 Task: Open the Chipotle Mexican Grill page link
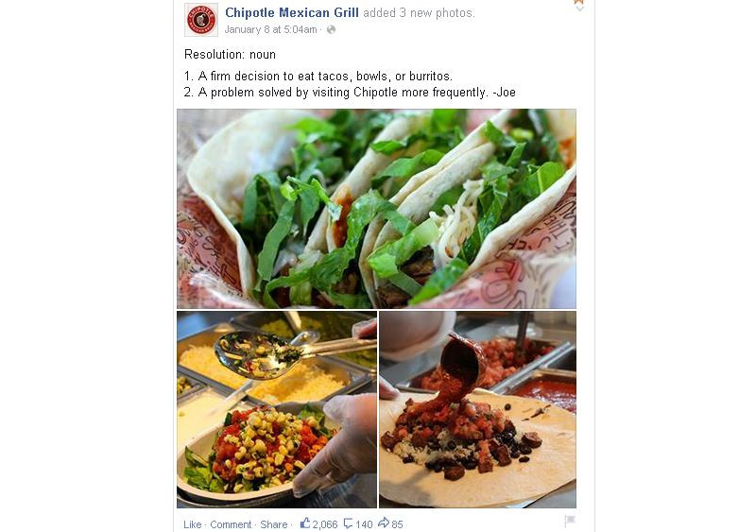(x=292, y=12)
